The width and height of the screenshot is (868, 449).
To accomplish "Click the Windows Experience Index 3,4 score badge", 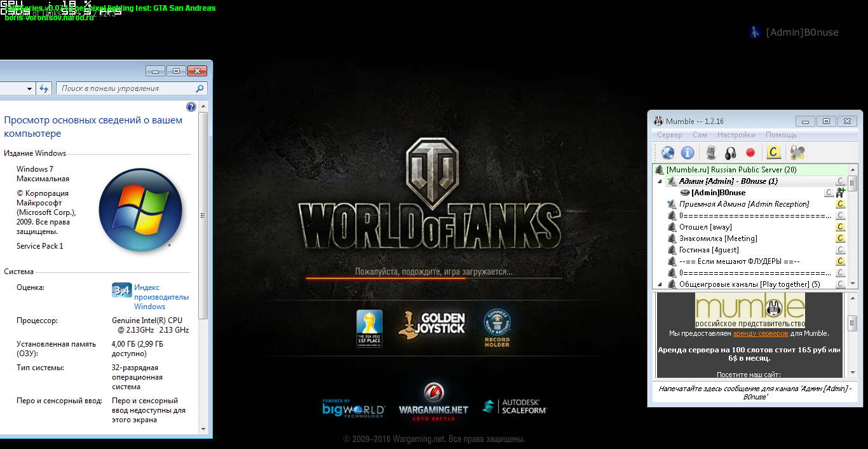I will [x=121, y=290].
